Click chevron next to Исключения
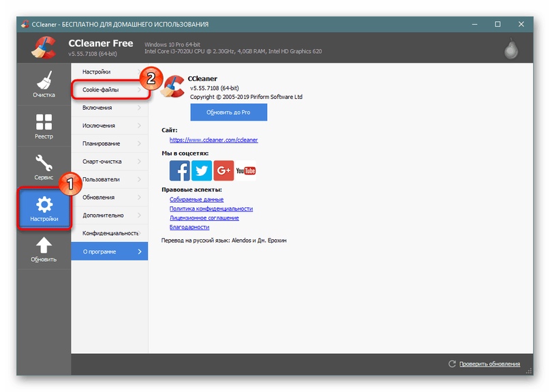The image size is (550, 392). [x=139, y=125]
